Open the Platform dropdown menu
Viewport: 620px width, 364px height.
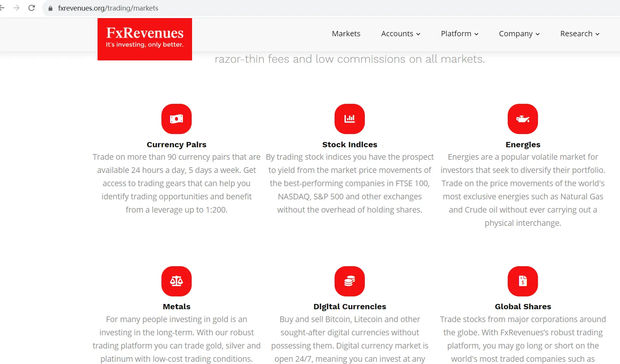click(459, 34)
